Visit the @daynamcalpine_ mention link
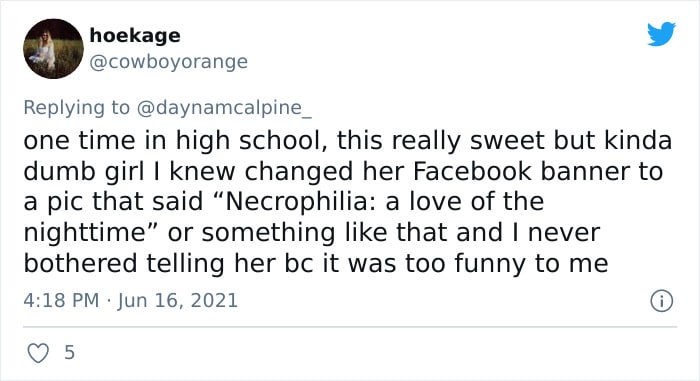 point(224,108)
